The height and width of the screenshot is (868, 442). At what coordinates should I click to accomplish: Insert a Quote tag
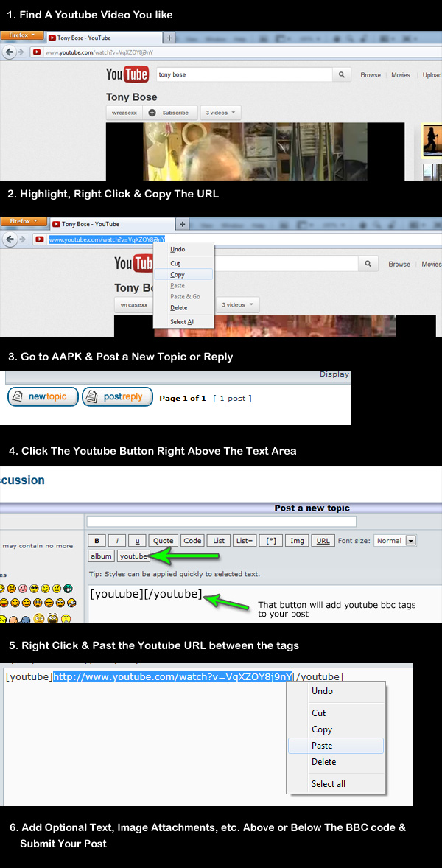164,541
